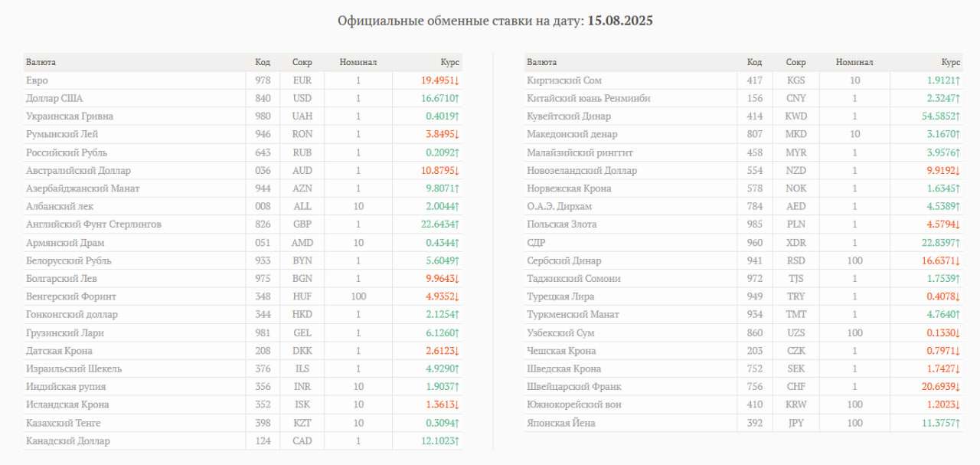Click the Азербайджанский Манат name
Screen dimensions: 980x465
click(x=83, y=188)
